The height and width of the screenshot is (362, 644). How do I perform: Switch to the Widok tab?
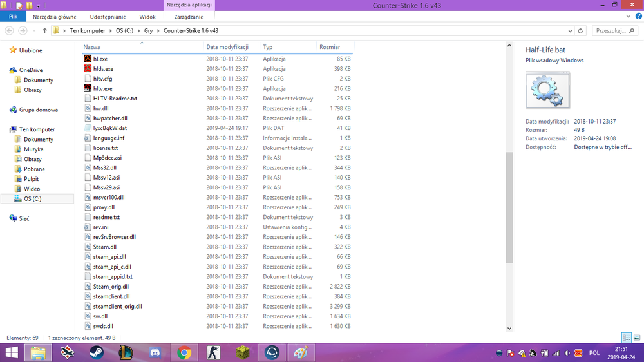(147, 17)
